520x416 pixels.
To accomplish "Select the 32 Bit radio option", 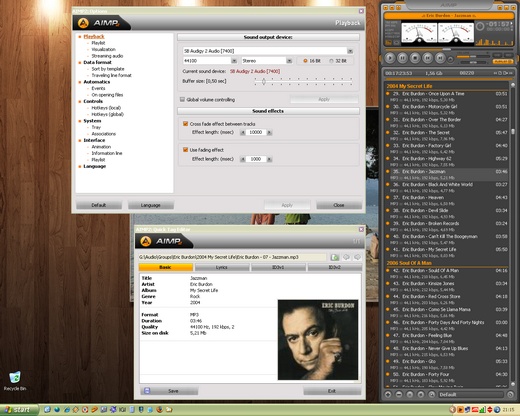I will (331, 61).
